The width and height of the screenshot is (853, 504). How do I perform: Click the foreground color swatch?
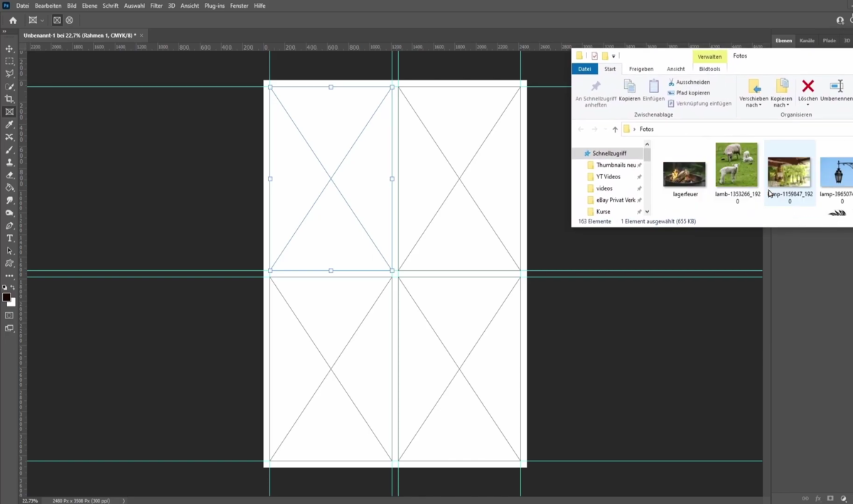pos(6,297)
